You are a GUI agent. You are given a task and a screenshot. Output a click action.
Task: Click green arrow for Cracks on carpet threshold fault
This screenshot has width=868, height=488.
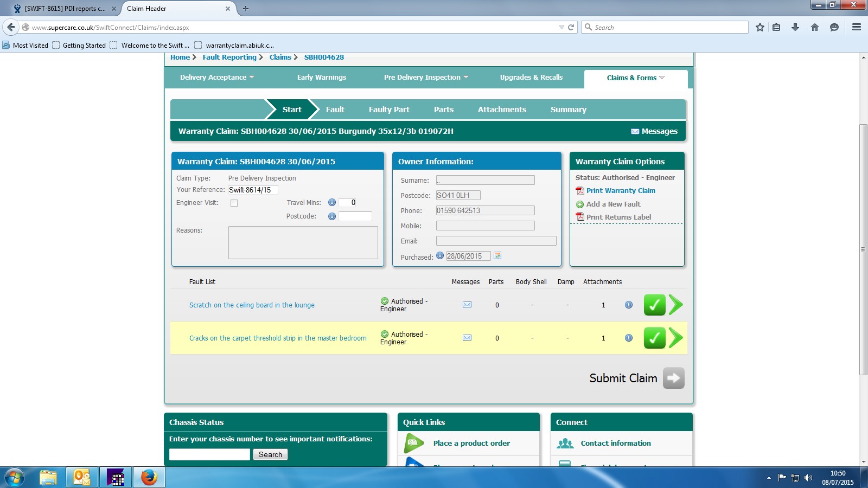pos(676,338)
